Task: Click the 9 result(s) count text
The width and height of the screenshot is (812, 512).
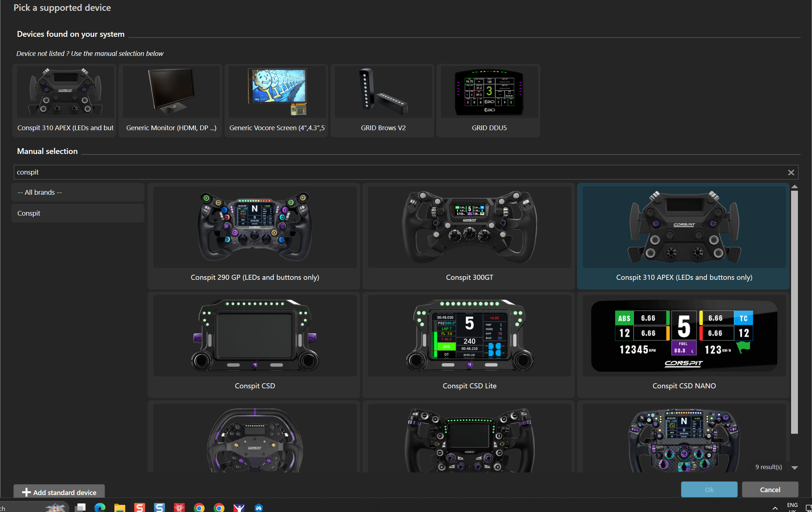Action: [768, 467]
